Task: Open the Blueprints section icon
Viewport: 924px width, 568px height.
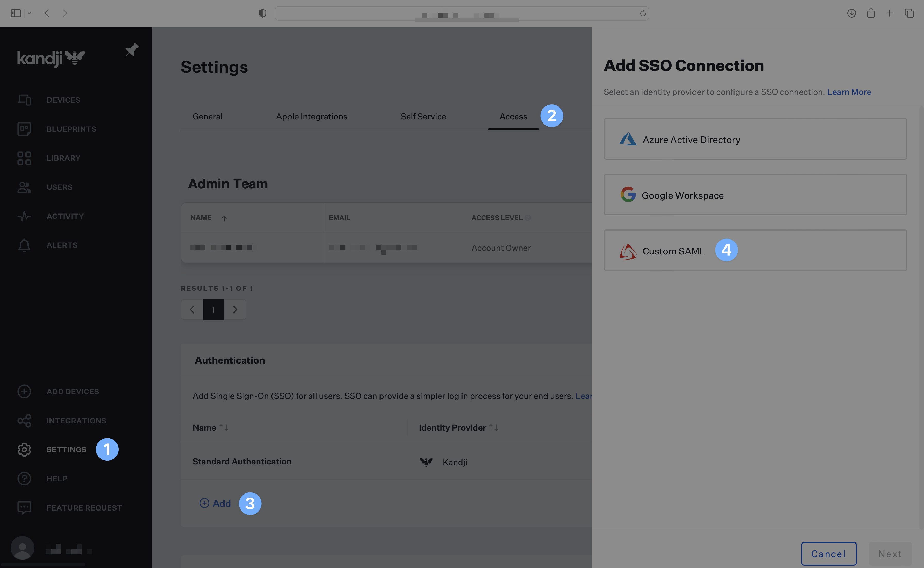Action: pos(24,129)
